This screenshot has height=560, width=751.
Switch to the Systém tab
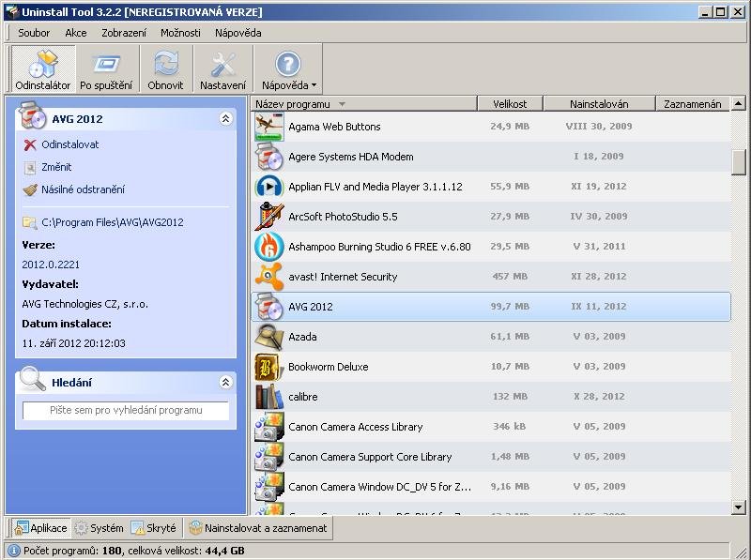99,528
